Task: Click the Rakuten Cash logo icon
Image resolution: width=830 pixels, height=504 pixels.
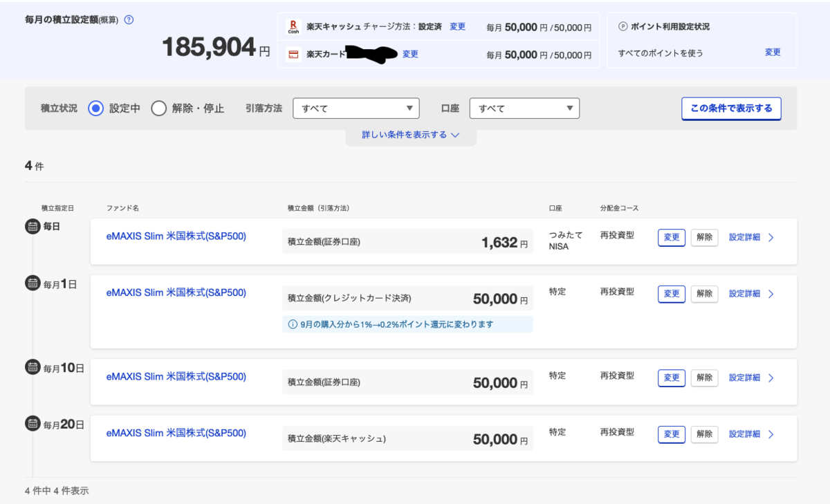Action: pyautogui.click(x=293, y=27)
